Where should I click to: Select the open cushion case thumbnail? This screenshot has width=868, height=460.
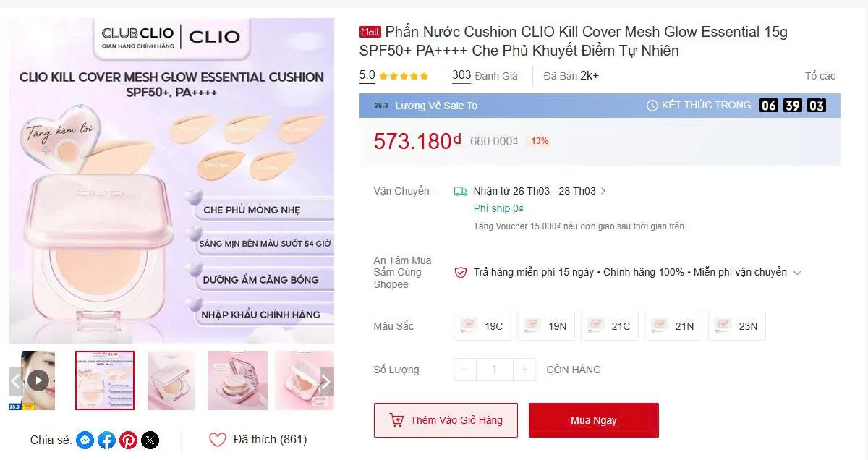click(238, 380)
